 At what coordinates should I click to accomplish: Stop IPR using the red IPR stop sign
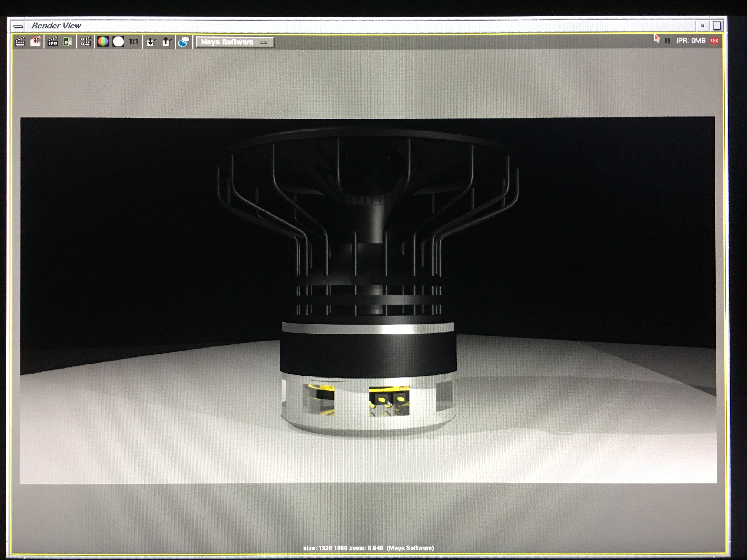(x=715, y=41)
